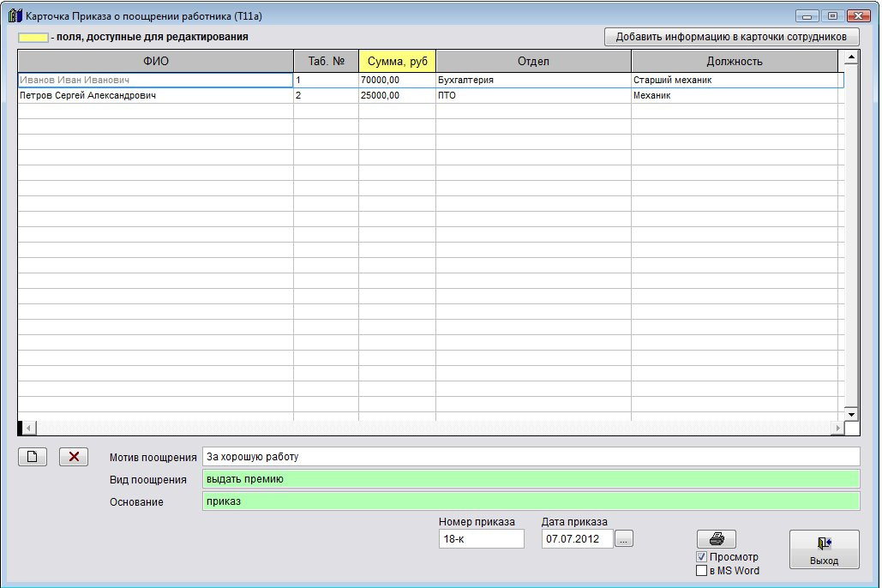Enable the в MS Word checkbox

pyautogui.click(x=701, y=571)
